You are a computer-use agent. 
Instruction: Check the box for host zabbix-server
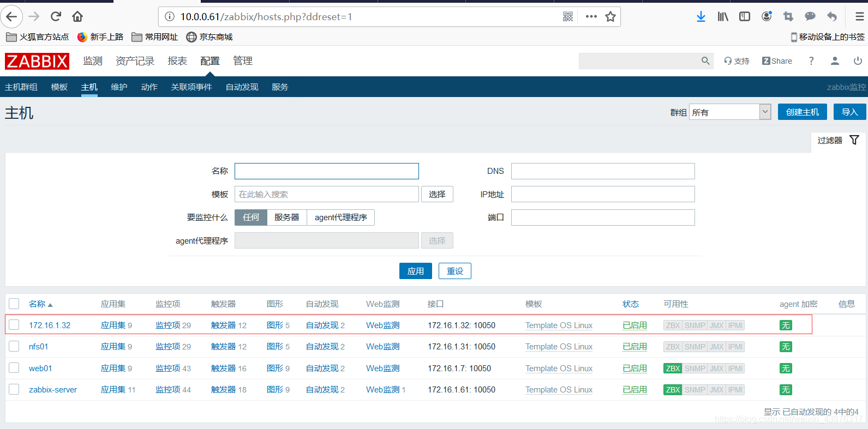(14, 389)
